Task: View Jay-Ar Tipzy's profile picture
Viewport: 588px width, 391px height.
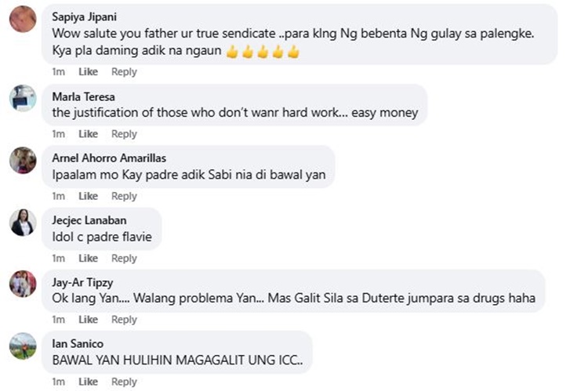Action: [x=23, y=284]
